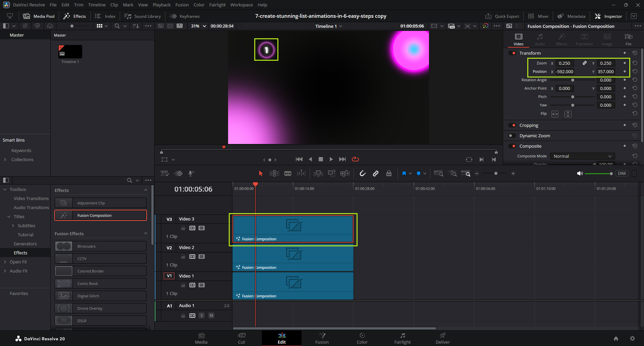The height and width of the screenshot is (346, 644).
Task: Toggle timeline snapping magnet icon
Action: click(x=363, y=174)
